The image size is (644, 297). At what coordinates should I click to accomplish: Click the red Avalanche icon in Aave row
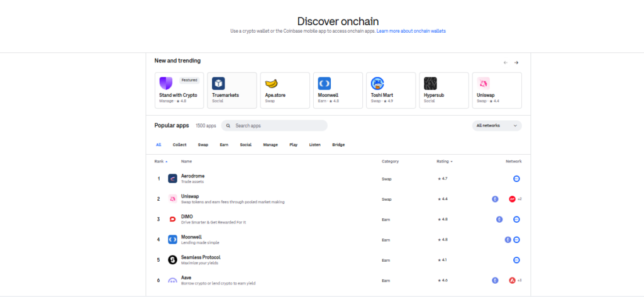pyautogui.click(x=512, y=281)
